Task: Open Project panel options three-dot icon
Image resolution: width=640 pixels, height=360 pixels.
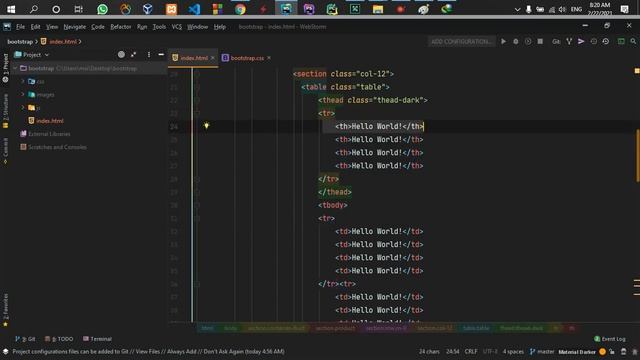Action: 149,54
